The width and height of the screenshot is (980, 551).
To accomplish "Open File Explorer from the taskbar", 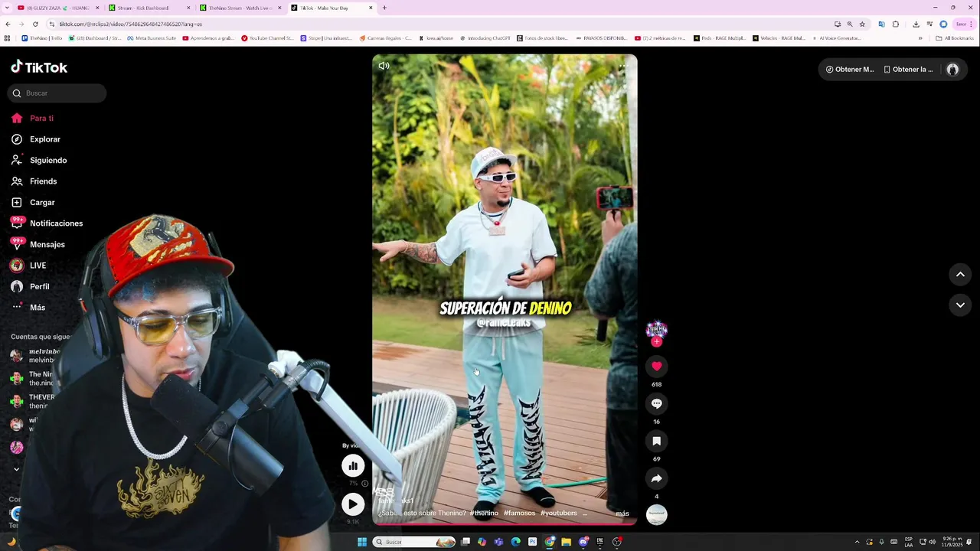I will [x=566, y=542].
